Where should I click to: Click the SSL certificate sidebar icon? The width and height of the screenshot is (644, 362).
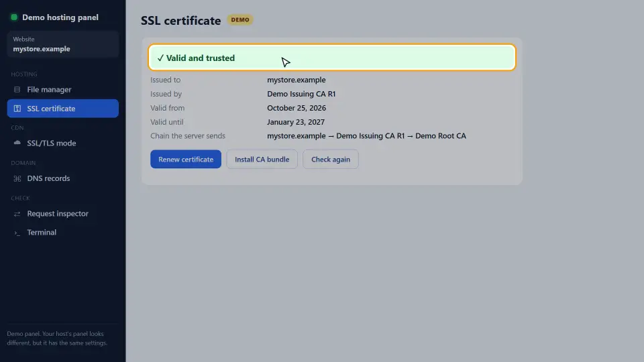tap(17, 109)
